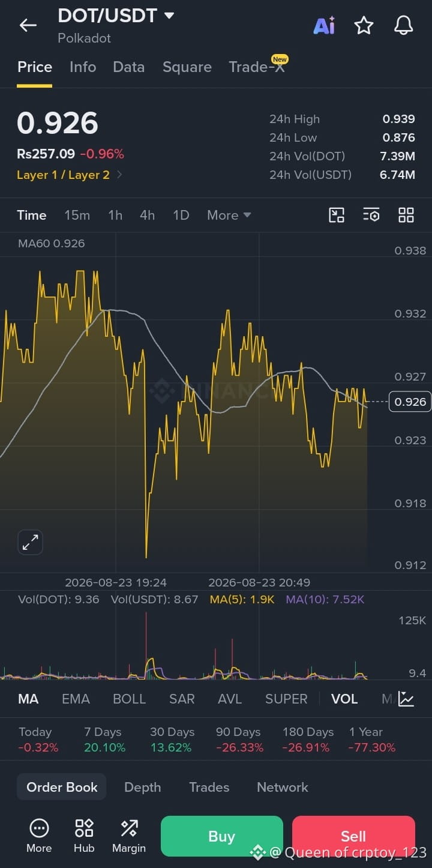This screenshot has width=432, height=868.
Task: Toggle the EMA indicator
Action: click(76, 699)
